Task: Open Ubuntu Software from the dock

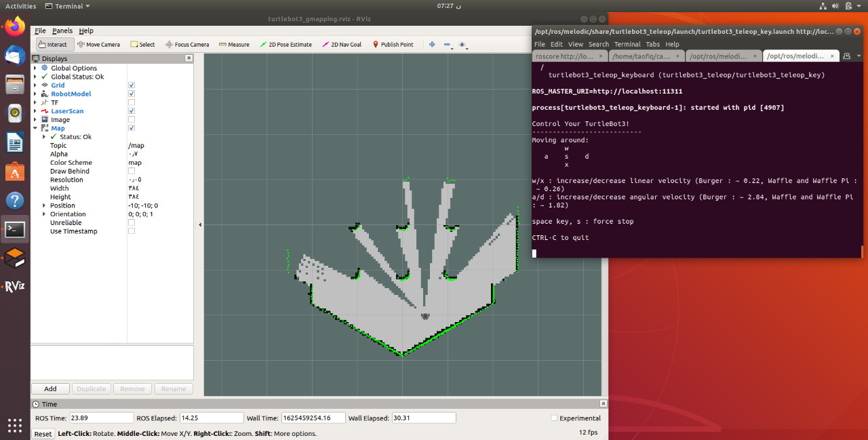Action: pyautogui.click(x=15, y=172)
